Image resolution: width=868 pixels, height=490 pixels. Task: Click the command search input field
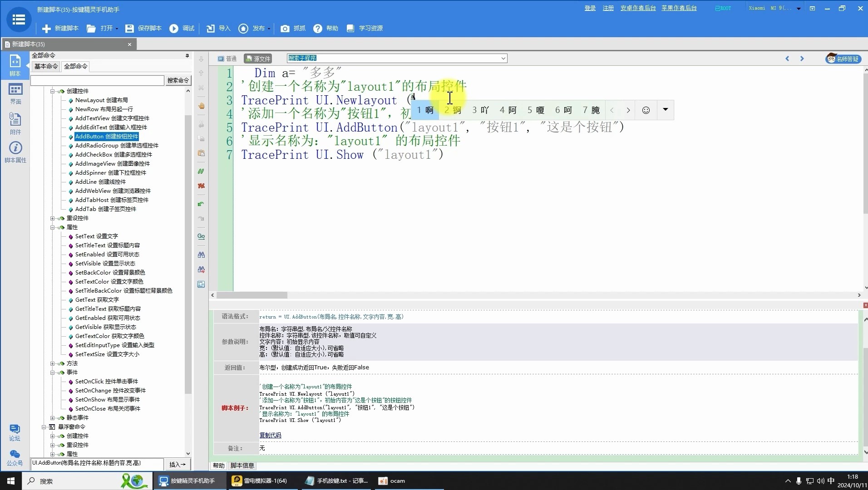coord(97,80)
